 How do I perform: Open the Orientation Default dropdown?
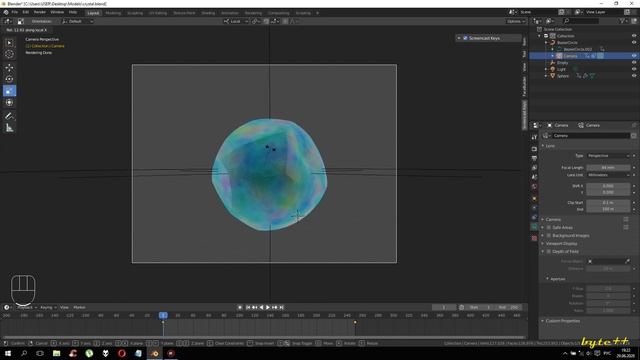coord(78,21)
